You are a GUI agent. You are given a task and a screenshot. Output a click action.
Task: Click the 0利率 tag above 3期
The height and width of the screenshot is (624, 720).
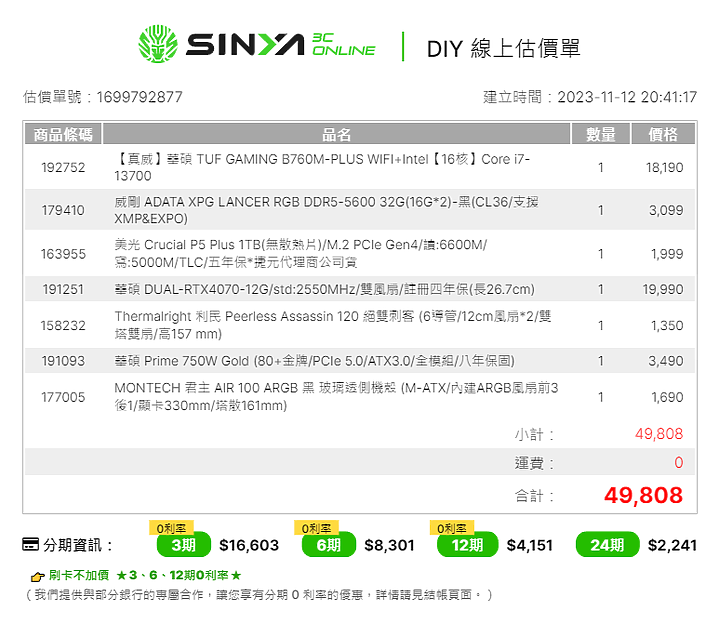point(171,528)
